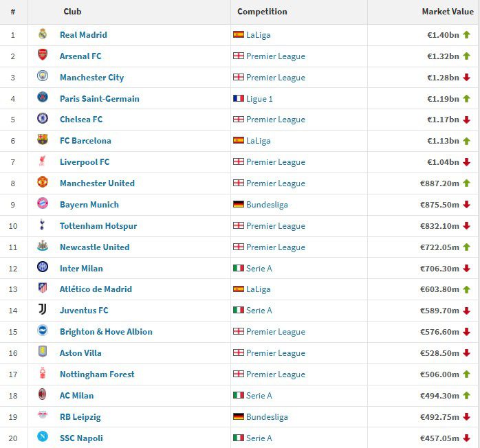Click the # rank column header
This screenshot has width=480, height=448.
pos(13,12)
